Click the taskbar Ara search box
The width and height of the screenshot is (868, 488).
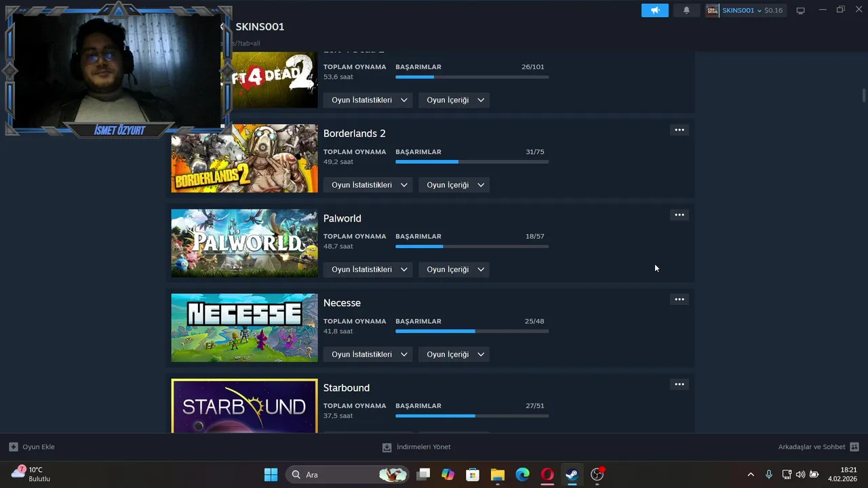tap(347, 474)
